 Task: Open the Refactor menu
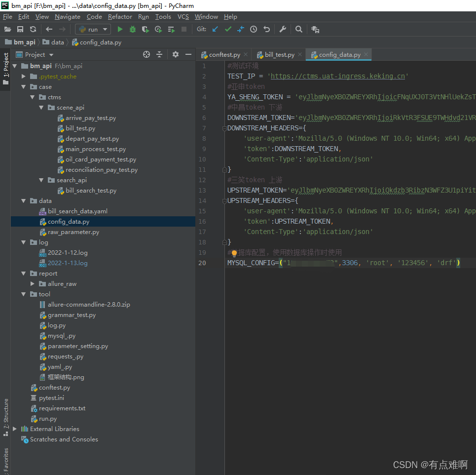[x=120, y=17]
